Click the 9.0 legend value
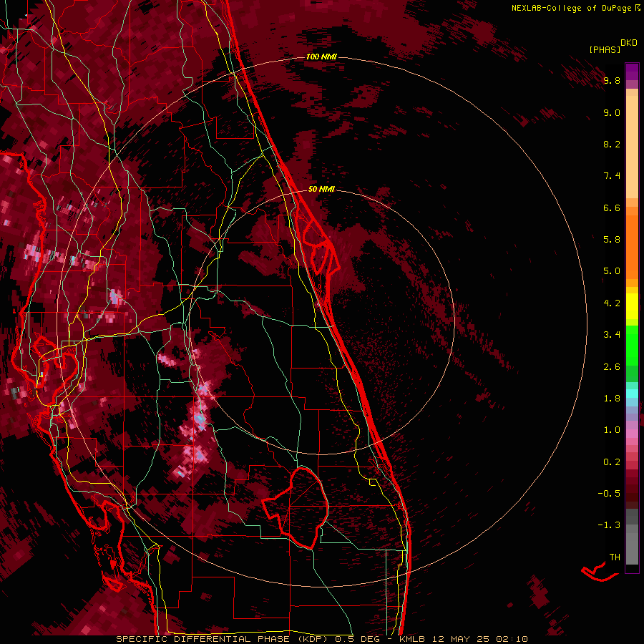 [612, 112]
